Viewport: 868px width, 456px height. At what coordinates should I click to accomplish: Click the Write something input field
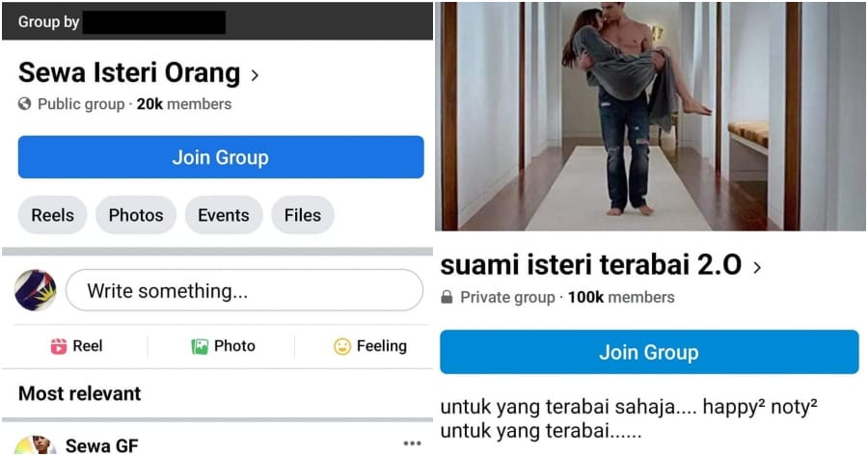tap(244, 290)
